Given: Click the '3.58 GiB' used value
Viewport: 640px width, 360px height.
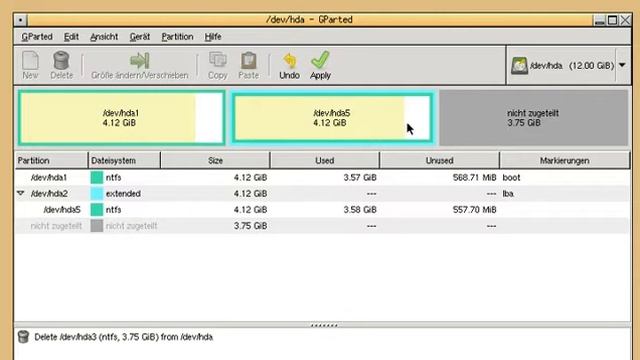Looking at the screenshot, I should coord(360,210).
